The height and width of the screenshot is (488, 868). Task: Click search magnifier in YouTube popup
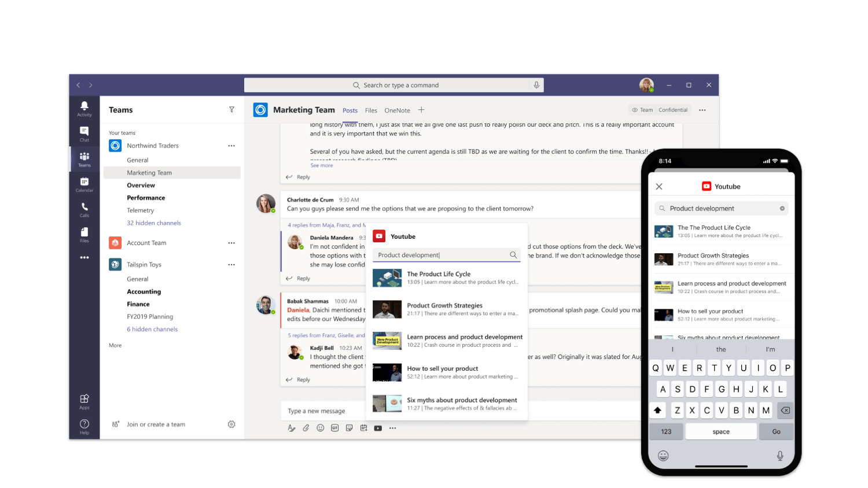[x=513, y=255]
